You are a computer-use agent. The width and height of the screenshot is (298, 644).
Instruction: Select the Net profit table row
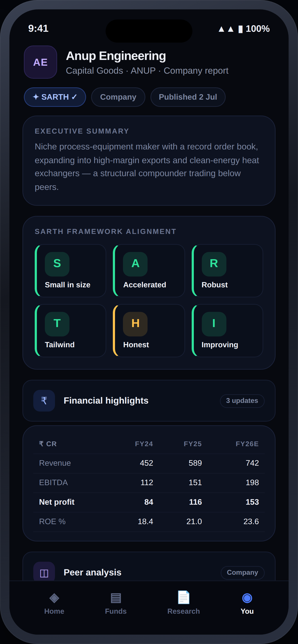149,502
